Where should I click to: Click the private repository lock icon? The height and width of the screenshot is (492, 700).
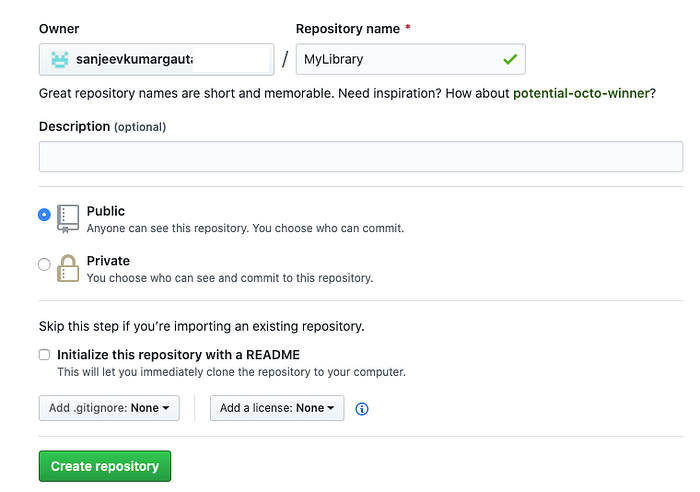(68, 268)
